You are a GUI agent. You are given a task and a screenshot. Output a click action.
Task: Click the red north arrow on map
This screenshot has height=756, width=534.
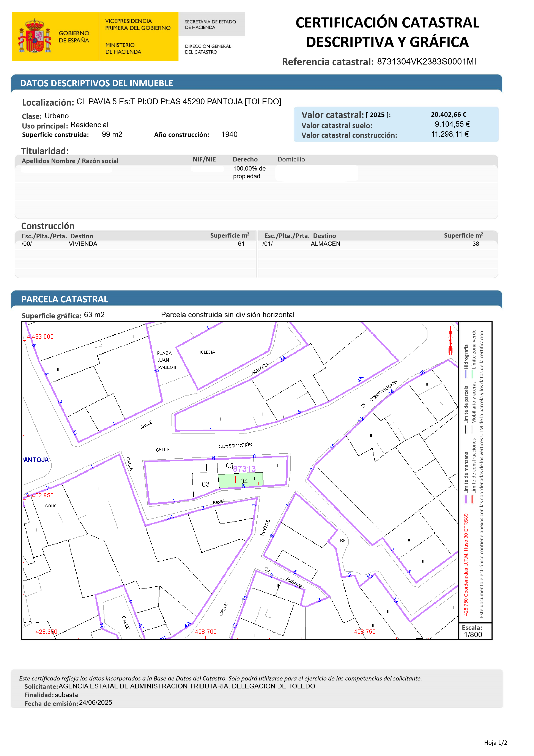point(451,341)
